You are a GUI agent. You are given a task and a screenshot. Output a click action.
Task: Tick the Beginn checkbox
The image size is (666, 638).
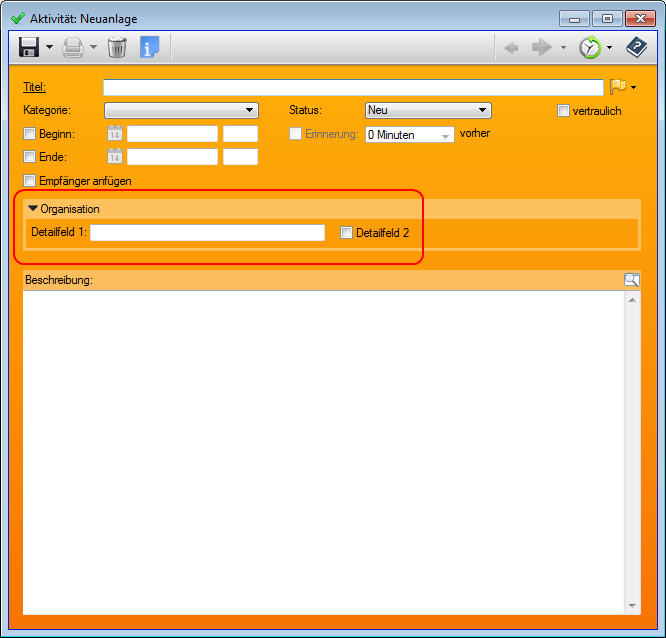29,134
